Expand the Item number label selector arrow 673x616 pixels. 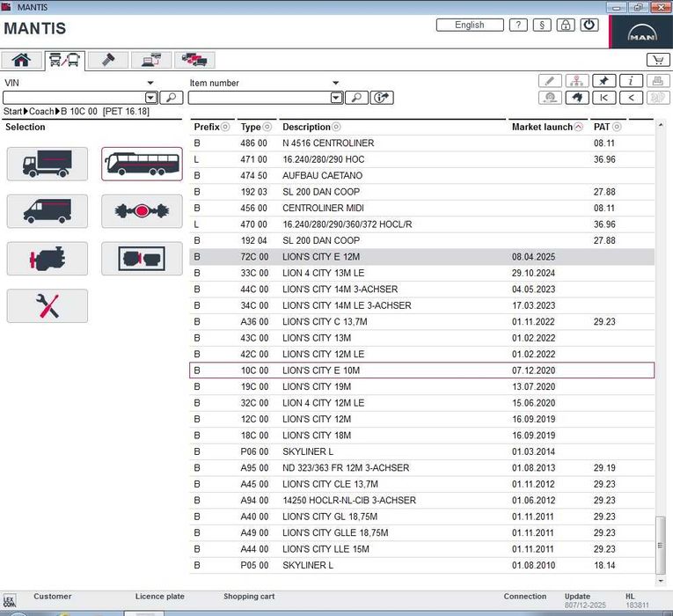tap(336, 83)
